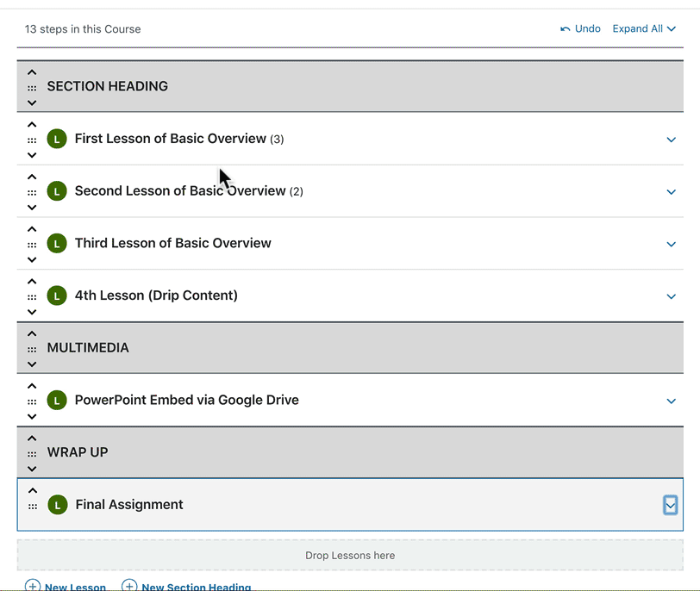Expand Second Lesson of Basic Overview
The width and height of the screenshot is (700, 591).
[671, 192]
